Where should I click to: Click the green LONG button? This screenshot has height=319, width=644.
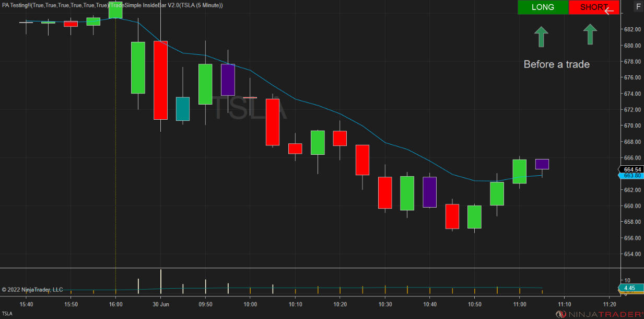point(543,7)
